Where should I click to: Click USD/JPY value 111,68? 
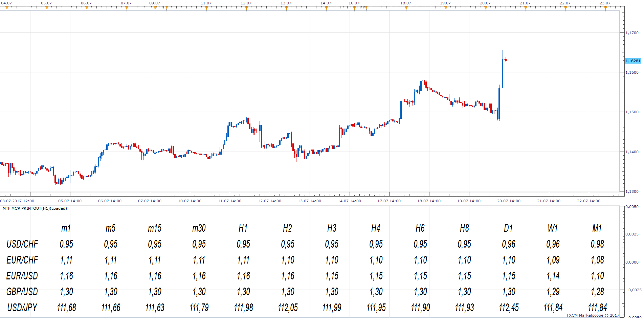[x=66, y=308]
